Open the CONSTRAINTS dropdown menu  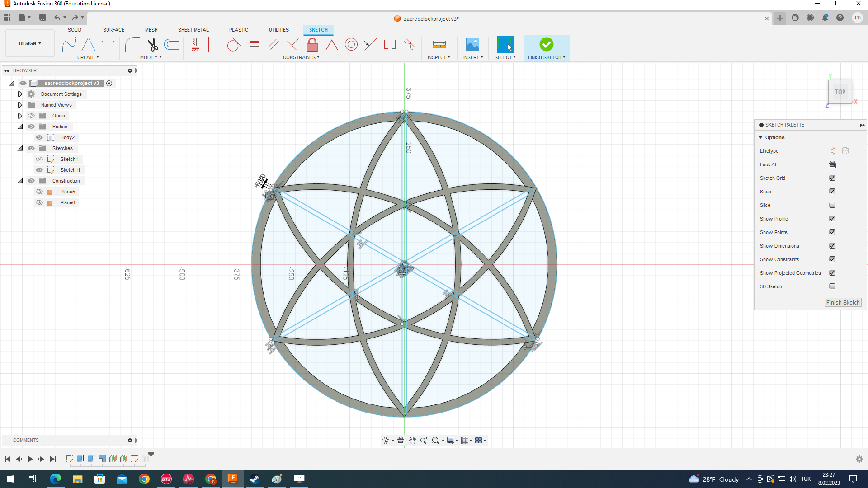[x=301, y=57]
